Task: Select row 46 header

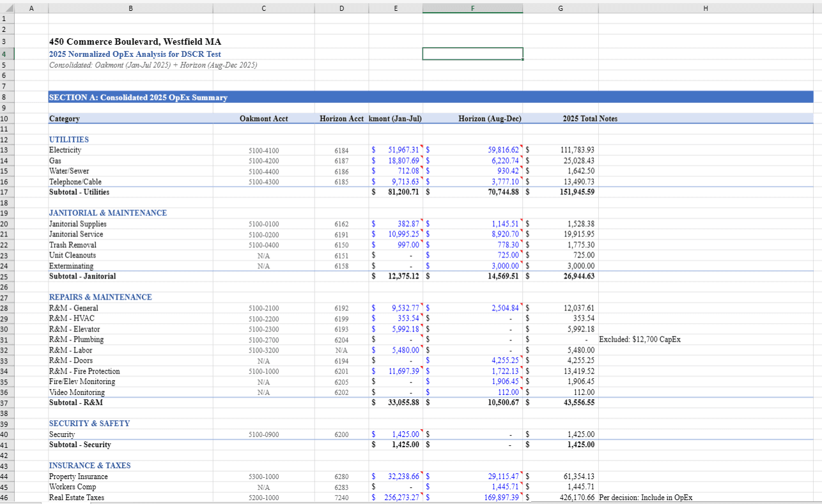Action: 8,498
